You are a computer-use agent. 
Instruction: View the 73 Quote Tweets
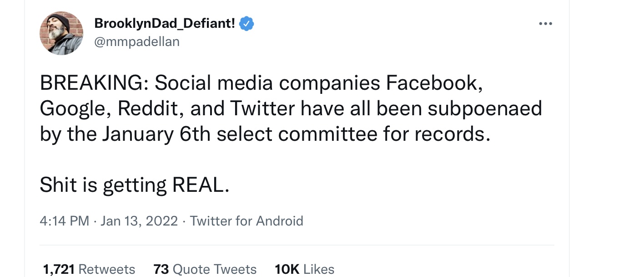tap(205, 269)
